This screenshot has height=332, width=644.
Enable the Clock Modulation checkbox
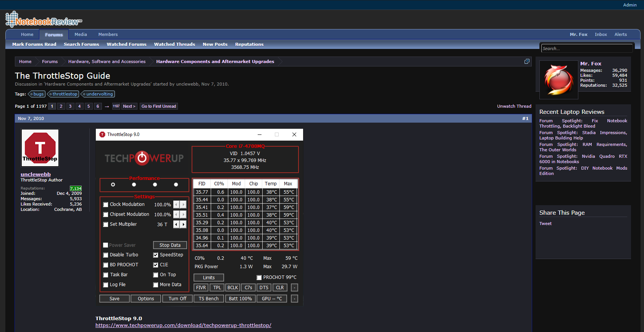pyautogui.click(x=106, y=205)
